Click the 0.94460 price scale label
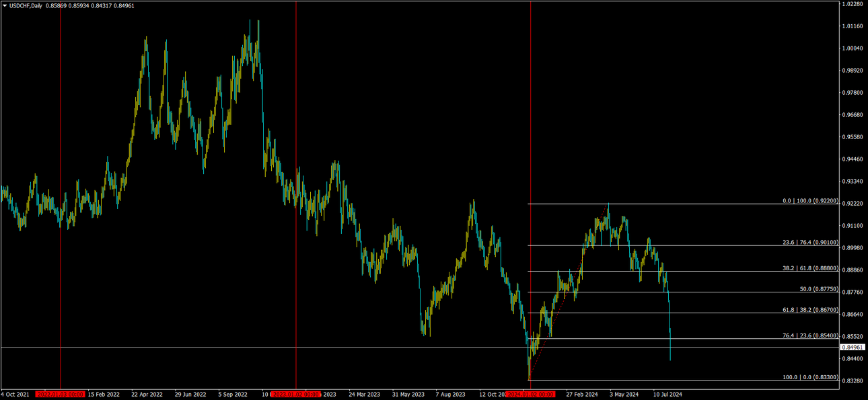 [853, 159]
